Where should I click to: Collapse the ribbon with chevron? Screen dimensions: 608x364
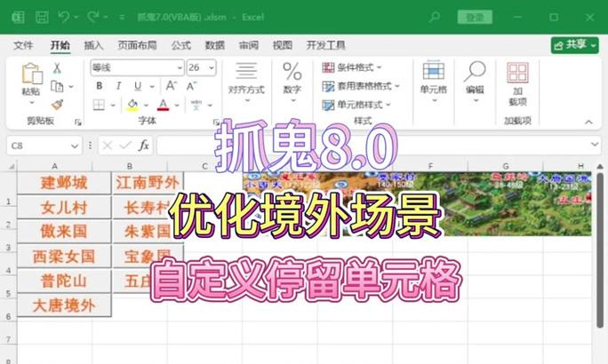click(588, 122)
